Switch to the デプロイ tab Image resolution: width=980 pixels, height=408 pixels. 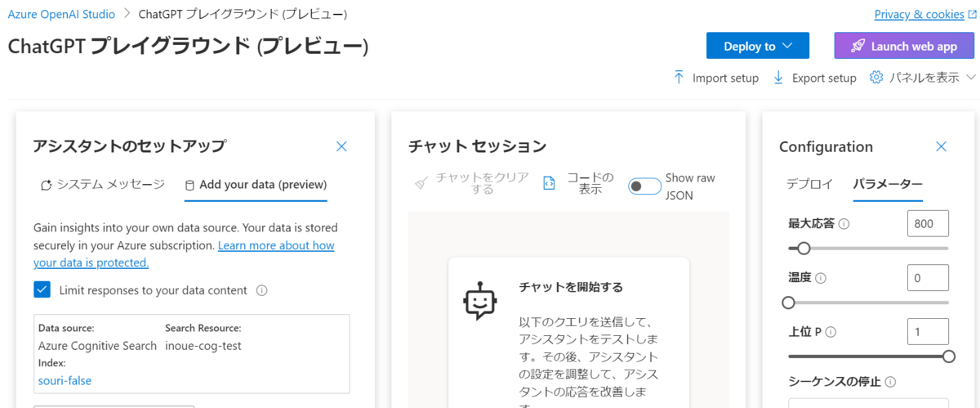pos(809,184)
